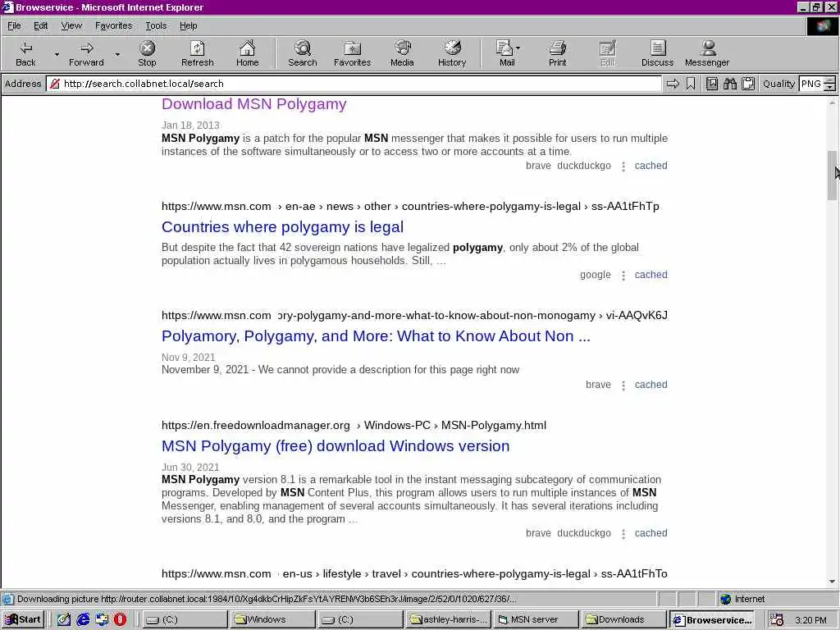Image resolution: width=840 pixels, height=630 pixels.
Task: Print the current page
Action: coord(557,53)
